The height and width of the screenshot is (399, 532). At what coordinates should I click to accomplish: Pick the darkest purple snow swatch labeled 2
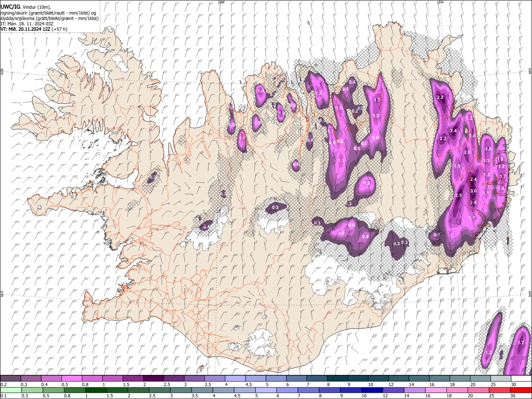click(153, 378)
